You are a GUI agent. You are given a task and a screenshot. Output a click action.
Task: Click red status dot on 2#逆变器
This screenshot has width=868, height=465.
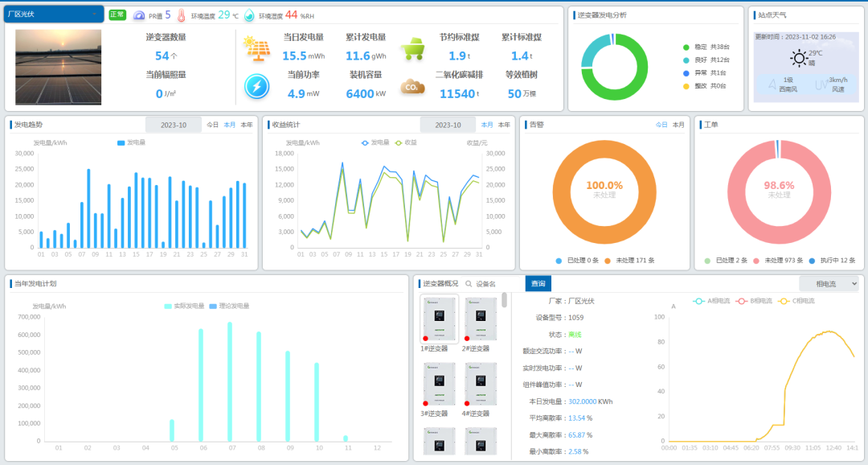point(467,338)
